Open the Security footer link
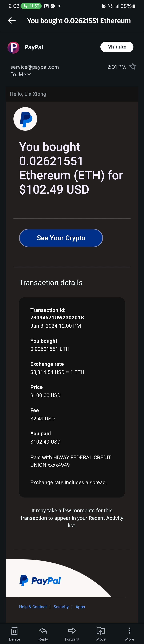The height and width of the screenshot is (644, 144). point(61,607)
